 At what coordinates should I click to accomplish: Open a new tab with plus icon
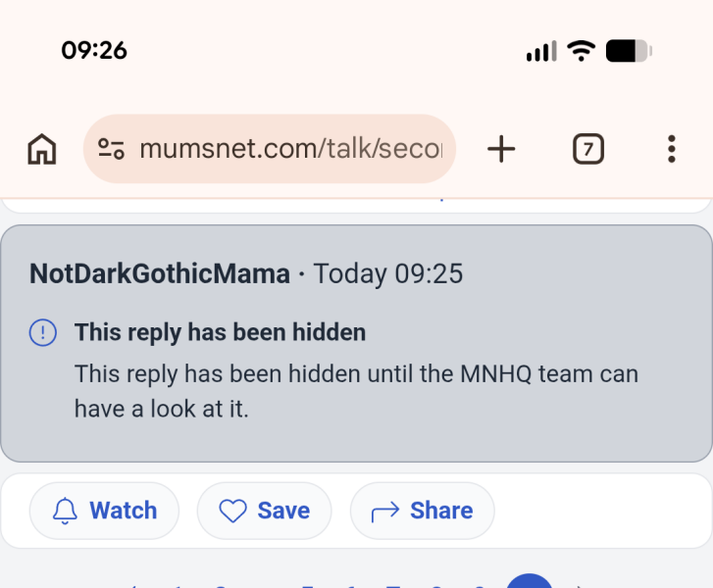coord(501,149)
